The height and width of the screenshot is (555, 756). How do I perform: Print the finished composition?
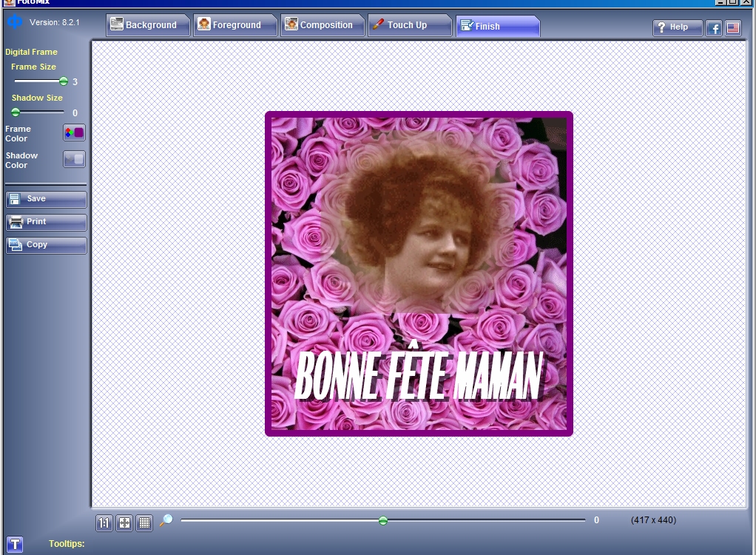(x=47, y=222)
